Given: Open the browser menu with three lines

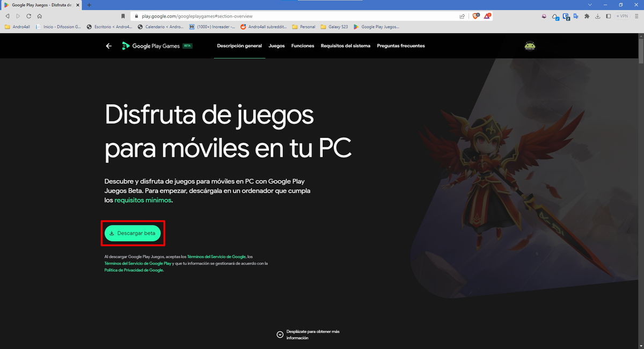Looking at the screenshot, I should pyautogui.click(x=636, y=16).
